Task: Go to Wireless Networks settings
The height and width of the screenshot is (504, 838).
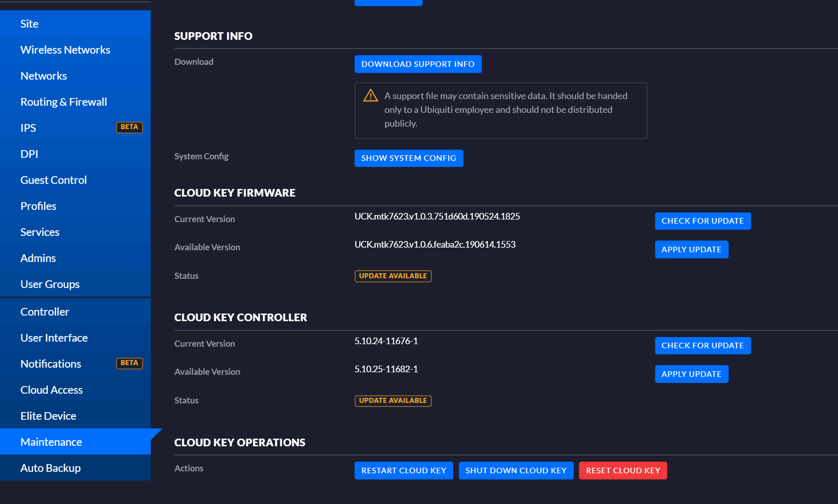Action: click(x=65, y=50)
